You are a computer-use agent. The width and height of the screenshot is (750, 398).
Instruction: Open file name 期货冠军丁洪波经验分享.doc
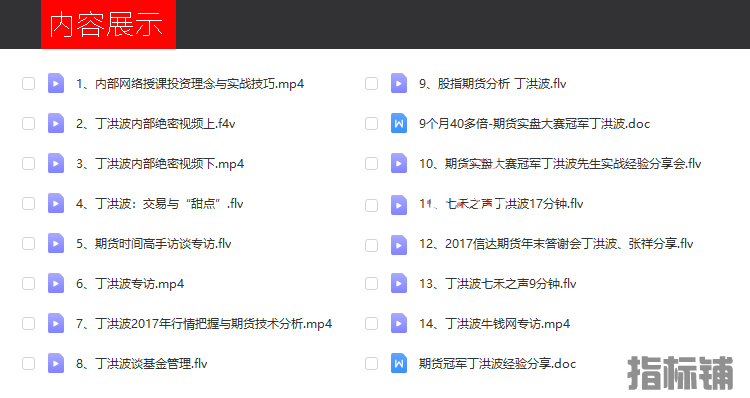coord(497,364)
